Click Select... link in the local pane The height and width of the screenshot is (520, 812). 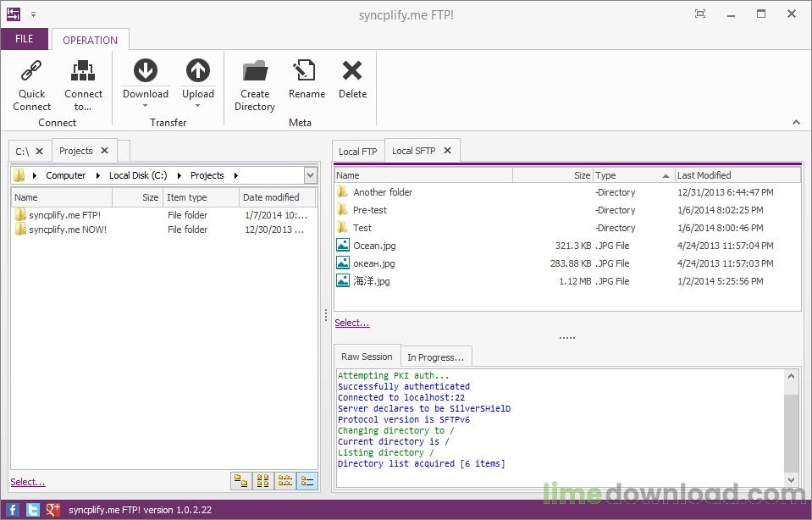pyautogui.click(x=26, y=481)
